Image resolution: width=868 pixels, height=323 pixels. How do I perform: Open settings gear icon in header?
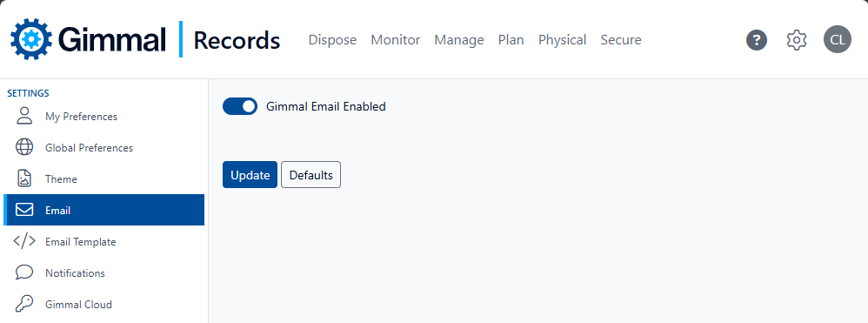(x=797, y=40)
